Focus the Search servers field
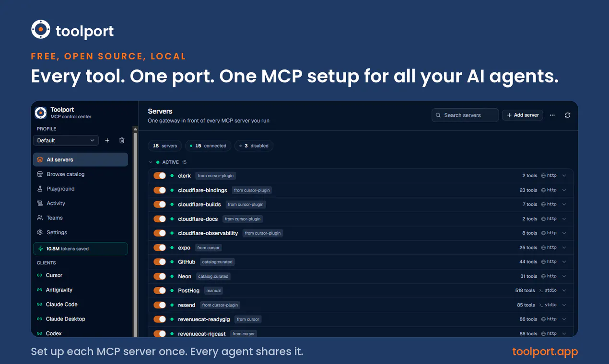The width and height of the screenshot is (609, 364). 465,115
